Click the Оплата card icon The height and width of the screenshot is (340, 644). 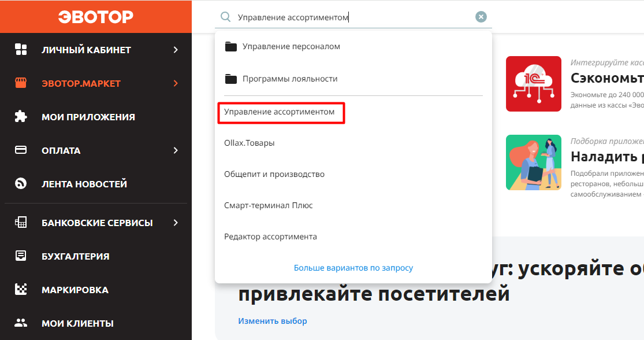[21, 150]
